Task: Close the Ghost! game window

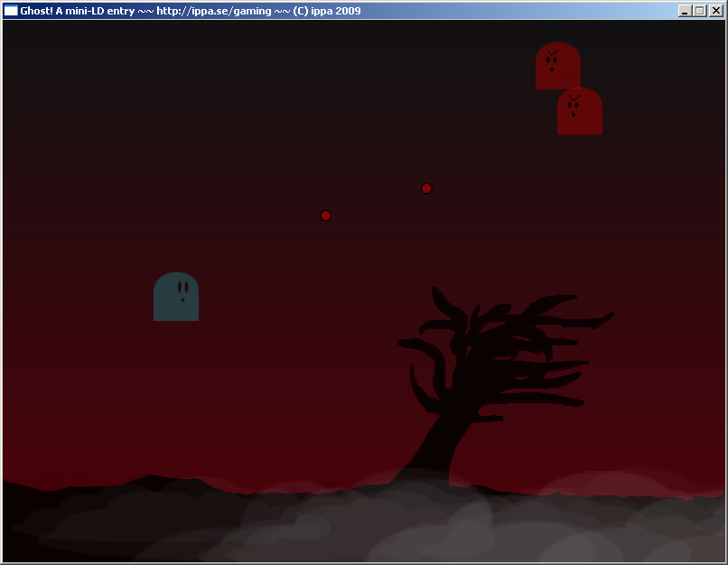Action: 716,11
